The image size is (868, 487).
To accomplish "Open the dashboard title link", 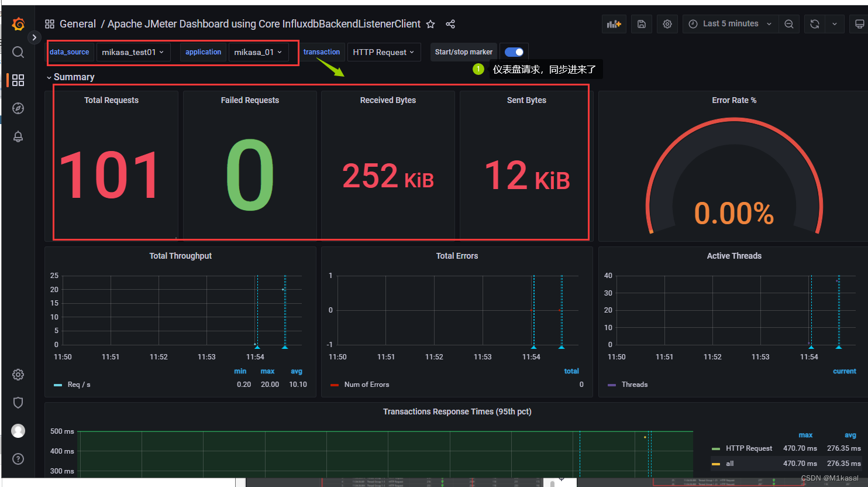I will point(264,24).
